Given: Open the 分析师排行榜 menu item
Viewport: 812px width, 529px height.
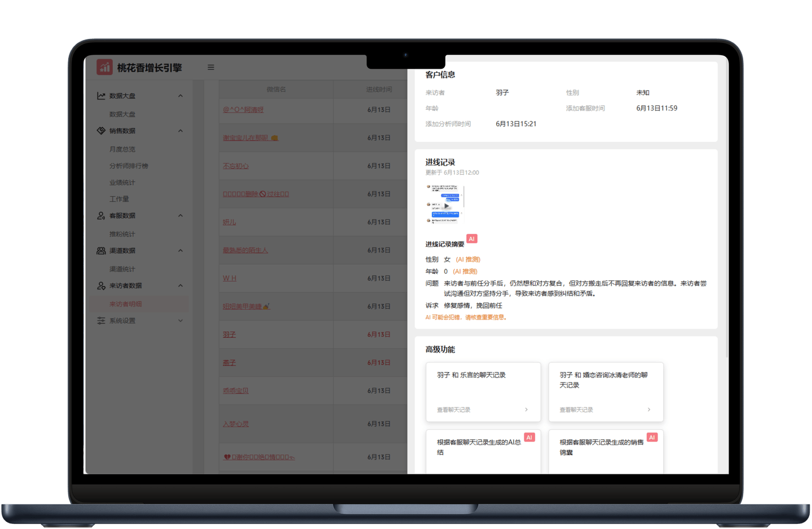Looking at the screenshot, I should 129,166.
